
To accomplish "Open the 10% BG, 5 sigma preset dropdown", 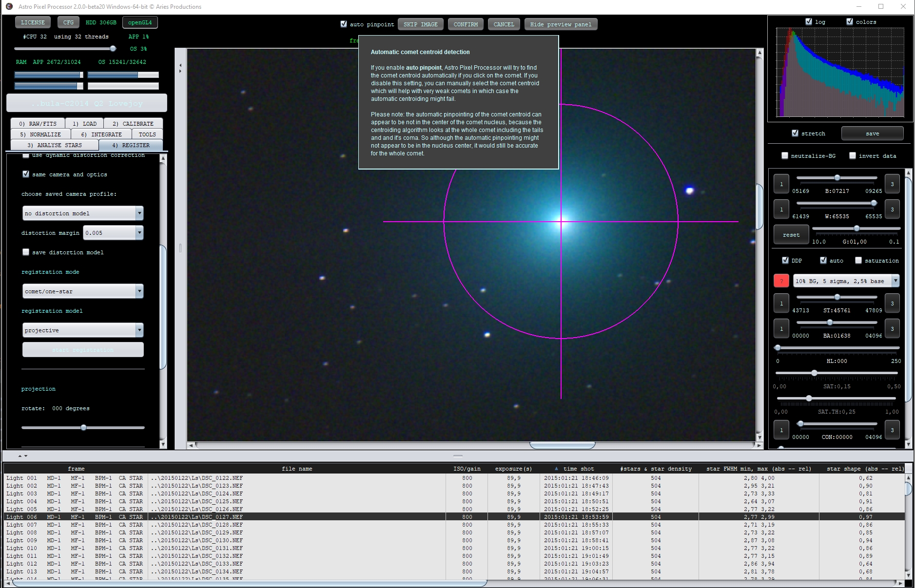I will (x=846, y=281).
